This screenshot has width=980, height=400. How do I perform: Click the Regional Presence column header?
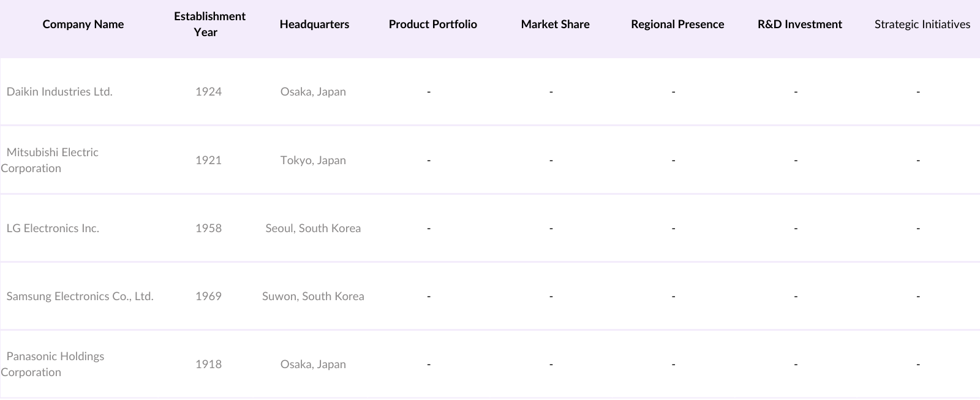click(x=677, y=25)
